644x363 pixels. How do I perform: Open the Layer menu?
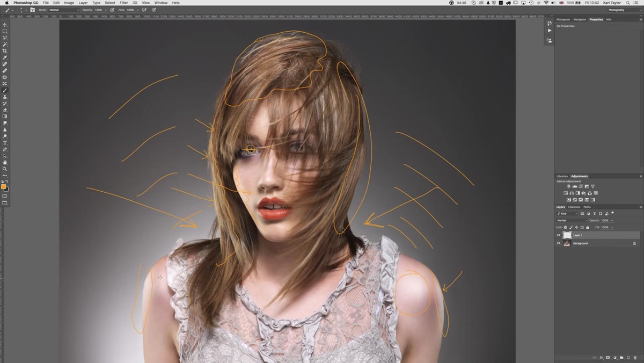coord(83,3)
